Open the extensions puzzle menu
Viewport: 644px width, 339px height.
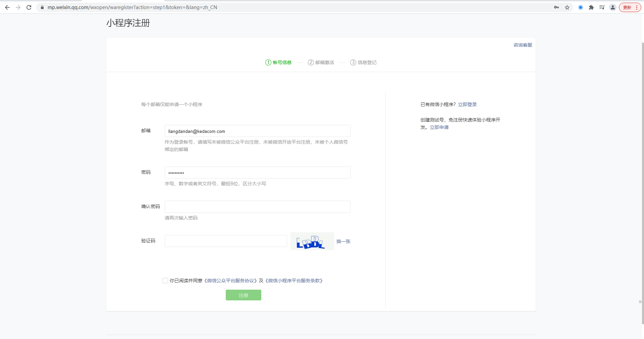591,7
